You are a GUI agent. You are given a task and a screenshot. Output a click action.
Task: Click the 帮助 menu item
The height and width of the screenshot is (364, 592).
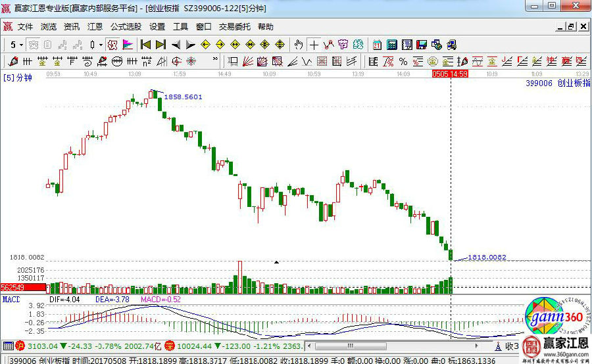pyautogui.click(x=266, y=27)
